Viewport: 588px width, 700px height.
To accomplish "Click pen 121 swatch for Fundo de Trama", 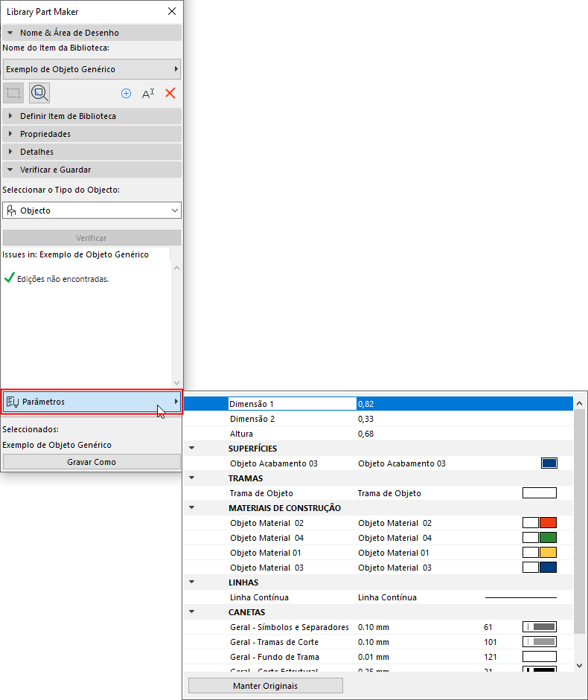I will tap(540, 657).
